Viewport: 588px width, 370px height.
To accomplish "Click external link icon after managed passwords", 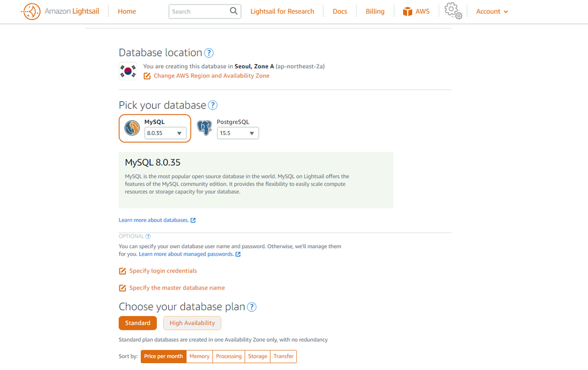I will point(238,254).
